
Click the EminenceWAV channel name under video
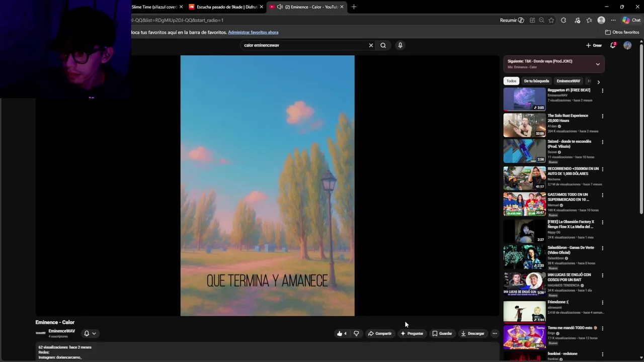tap(61, 331)
